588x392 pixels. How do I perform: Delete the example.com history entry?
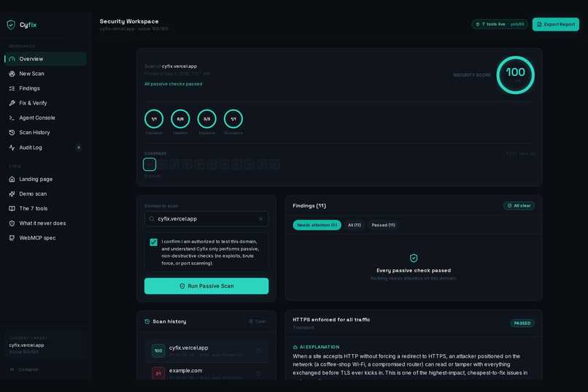[259, 374]
